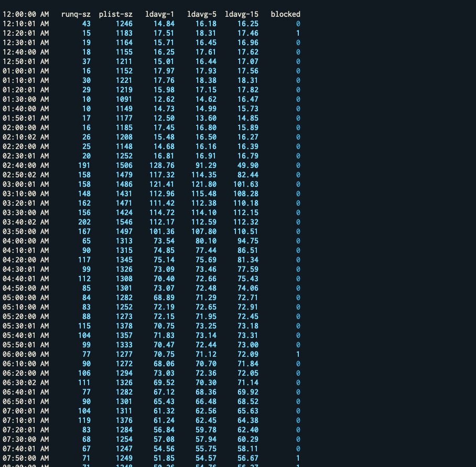
Task: Select ldavg-1 value 68.06
Action: coord(164,364)
